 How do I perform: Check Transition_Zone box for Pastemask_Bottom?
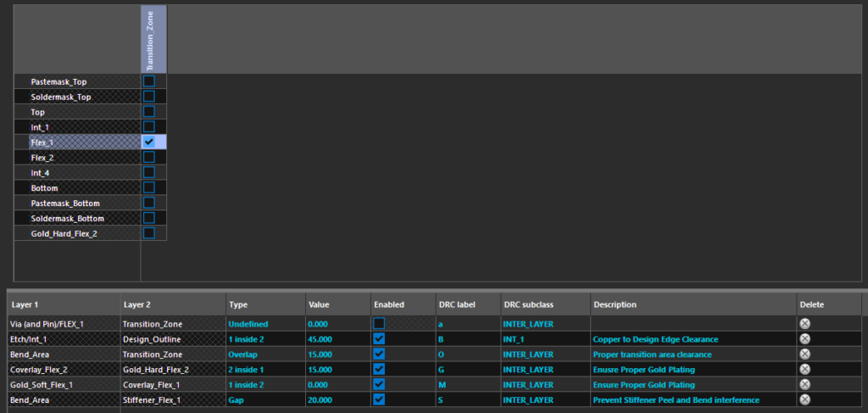149,203
